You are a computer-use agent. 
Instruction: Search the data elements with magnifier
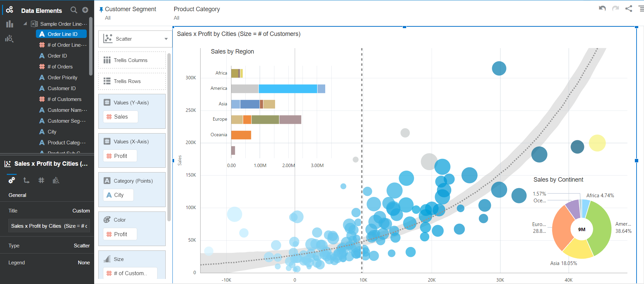click(x=74, y=10)
